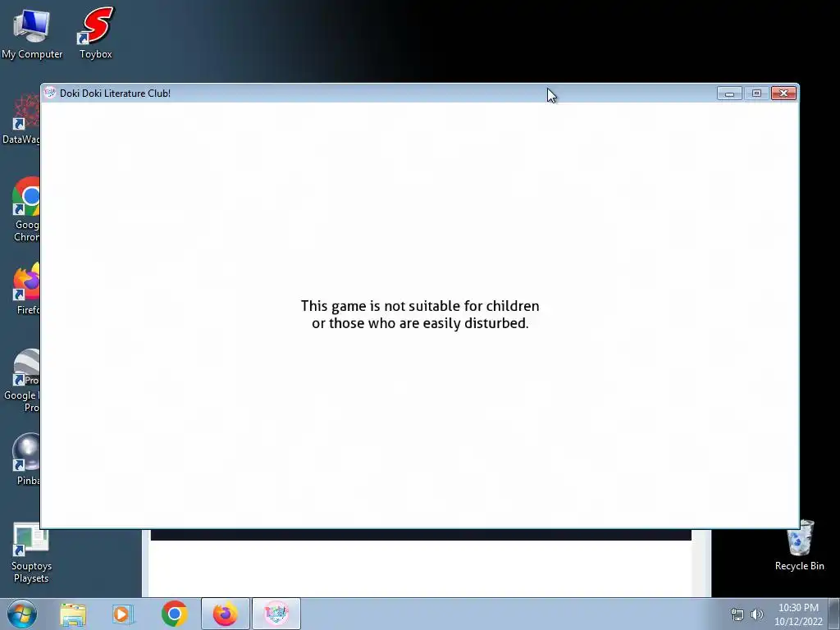Select the DataWagon desktop shortcut
840x630 pixels.
21,119
